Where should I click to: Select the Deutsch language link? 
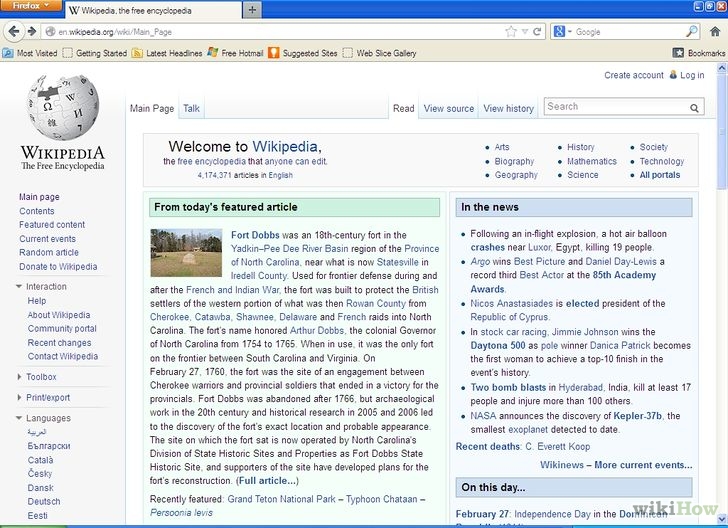pos(44,502)
